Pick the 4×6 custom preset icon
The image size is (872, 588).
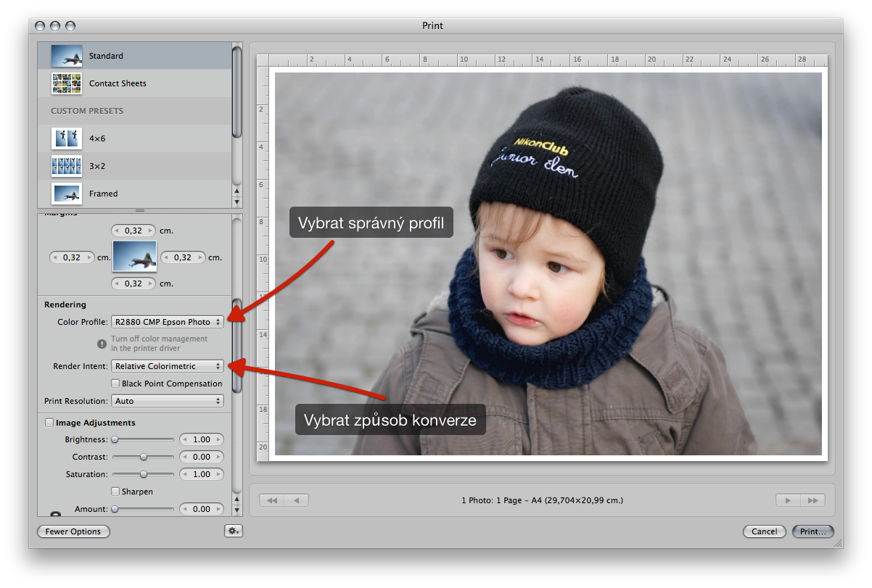66,138
